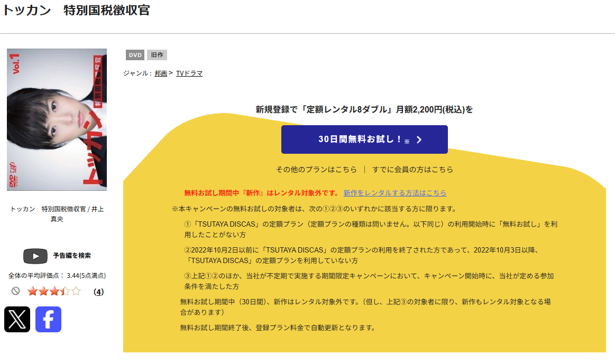Image resolution: width=615 pixels, height=364 pixels.
Task: Open the トッカン Vol.1 DVD cover thumbnail
Action: click(x=57, y=119)
